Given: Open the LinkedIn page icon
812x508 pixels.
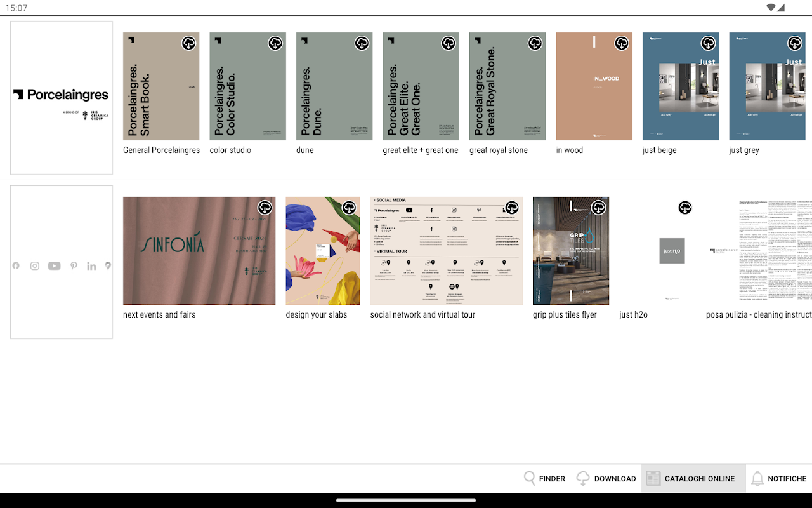Looking at the screenshot, I should (x=92, y=266).
